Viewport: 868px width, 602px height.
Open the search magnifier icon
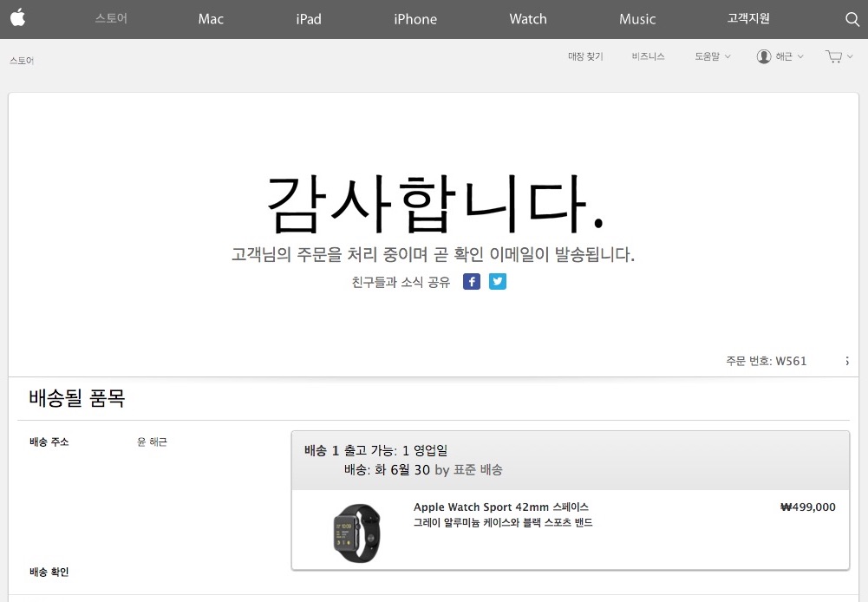point(852,19)
